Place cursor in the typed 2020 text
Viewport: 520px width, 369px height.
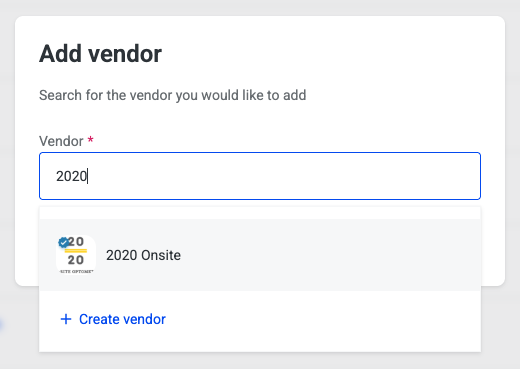pyautogui.click(x=71, y=176)
